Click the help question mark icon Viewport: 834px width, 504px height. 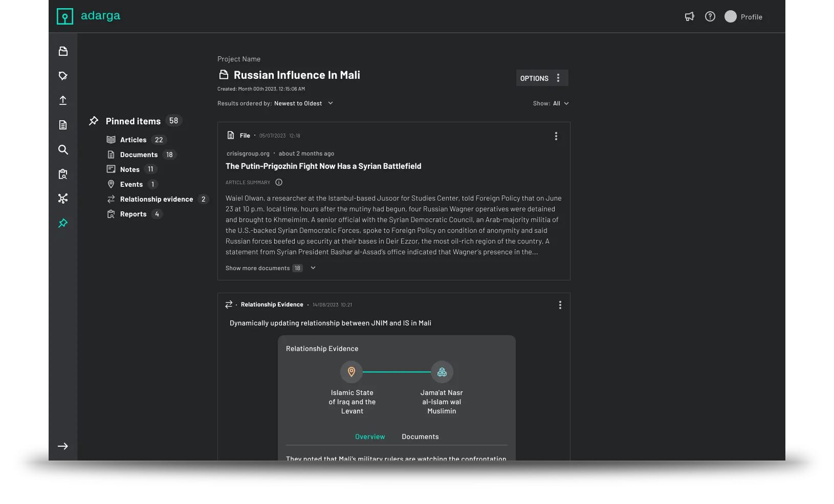(710, 17)
